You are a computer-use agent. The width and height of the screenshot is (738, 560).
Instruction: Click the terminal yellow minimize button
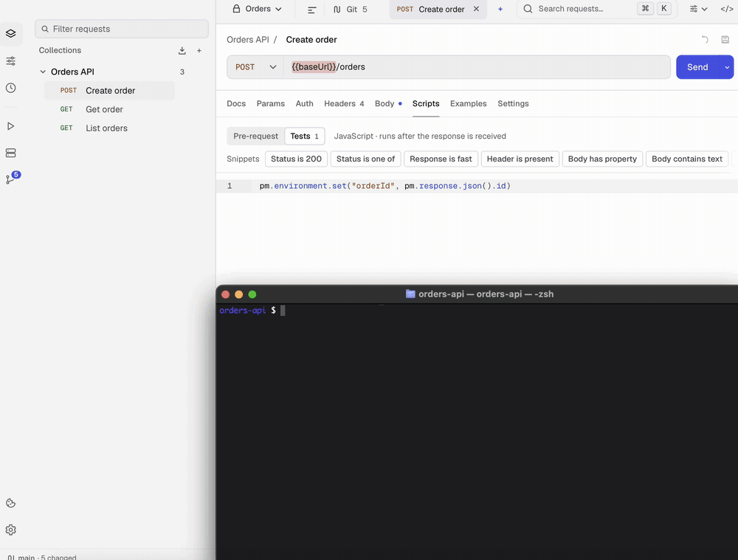pos(238,294)
